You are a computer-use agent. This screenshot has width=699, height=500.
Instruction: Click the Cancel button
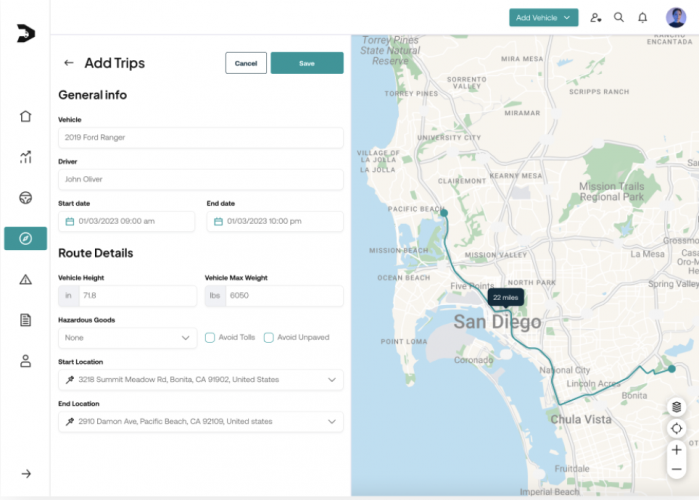click(x=246, y=63)
